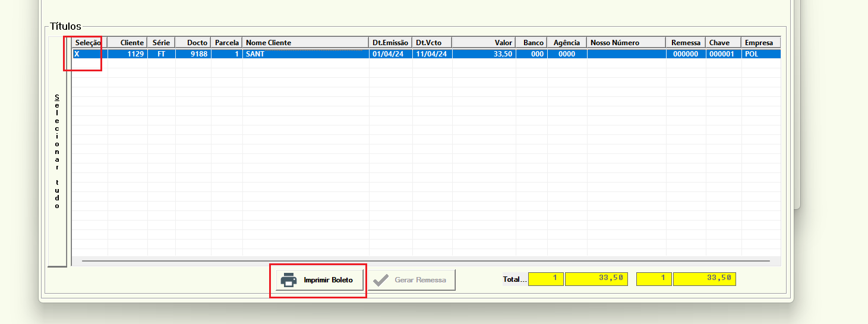Sort by Cliente column header
Image resolution: width=868 pixels, height=324 pixels.
(128, 43)
